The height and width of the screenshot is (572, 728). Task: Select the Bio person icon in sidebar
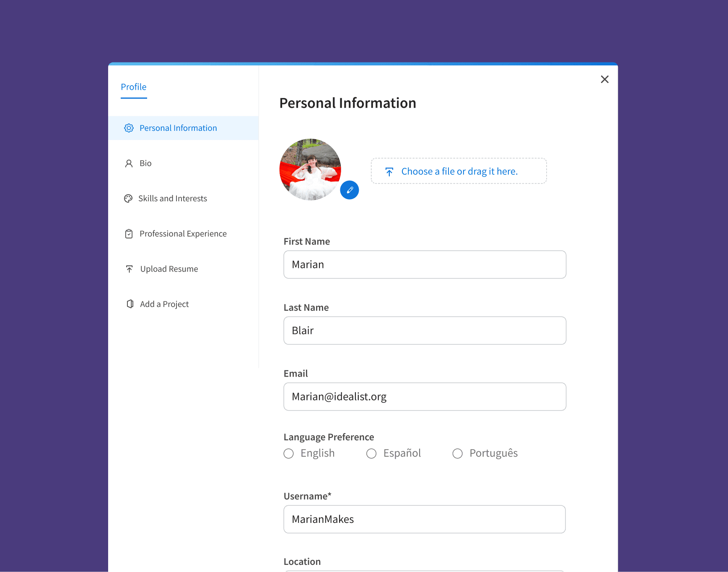point(129,163)
